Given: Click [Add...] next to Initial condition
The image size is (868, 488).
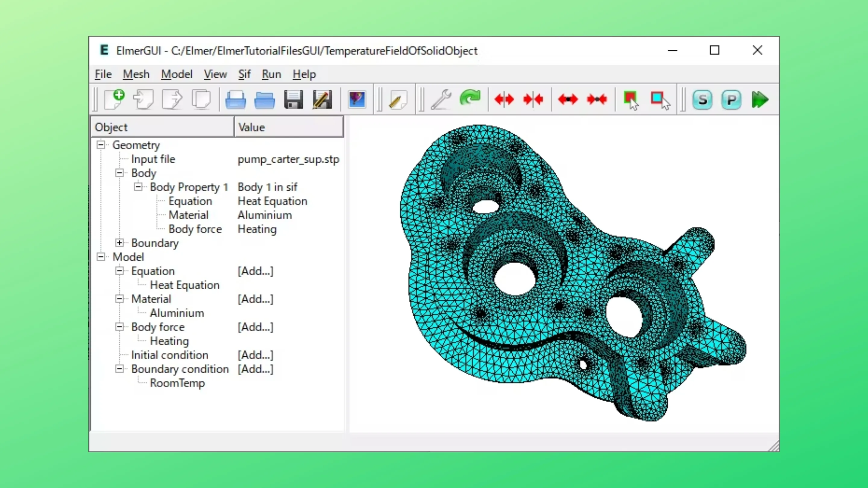Looking at the screenshot, I should coord(255,355).
